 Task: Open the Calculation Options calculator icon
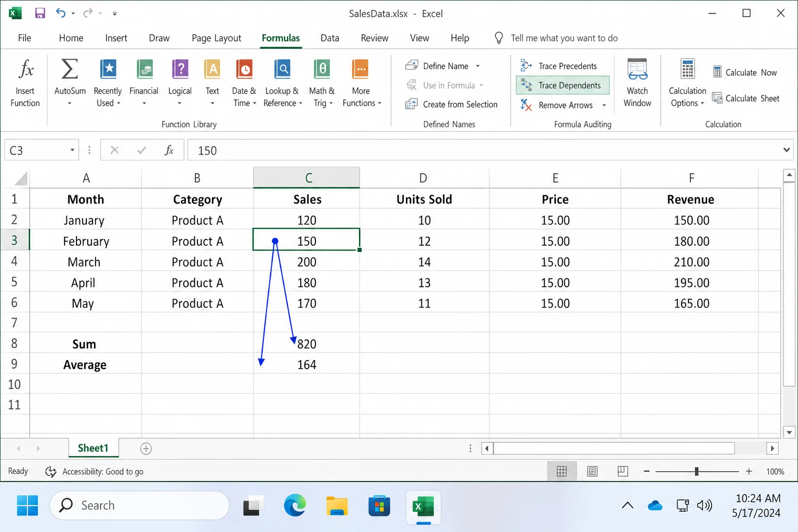[x=687, y=69]
